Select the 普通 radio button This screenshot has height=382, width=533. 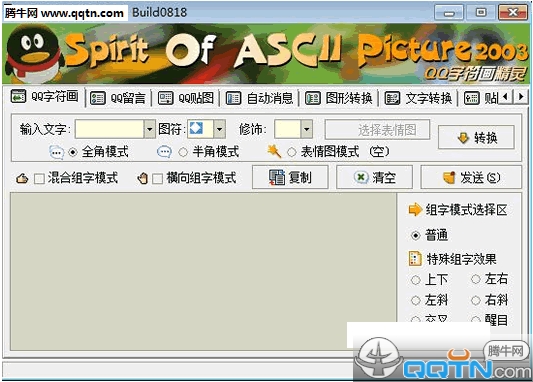[x=415, y=235]
